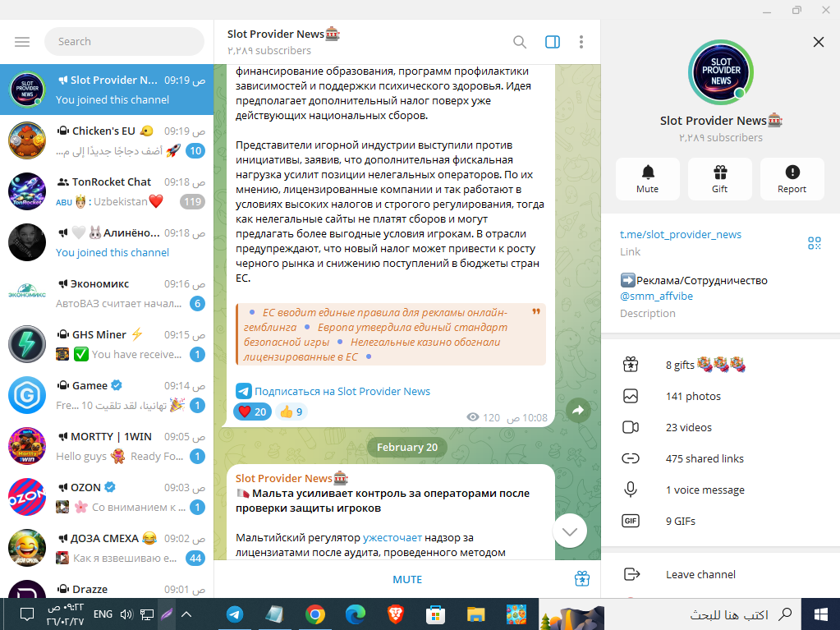Open the GHS Miner bot chat
Image resolution: width=840 pixels, height=630 pixels.
pos(107,344)
